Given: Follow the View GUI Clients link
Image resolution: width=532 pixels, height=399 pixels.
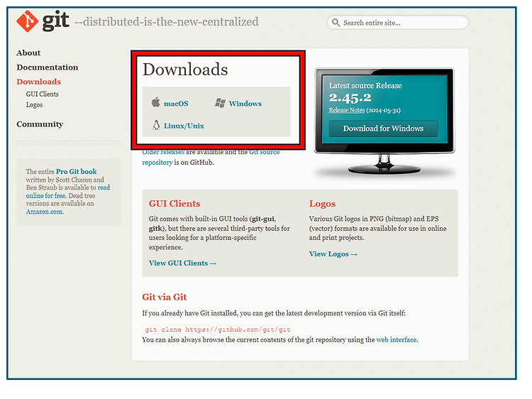Looking at the screenshot, I should pyautogui.click(x=182, y=263).
